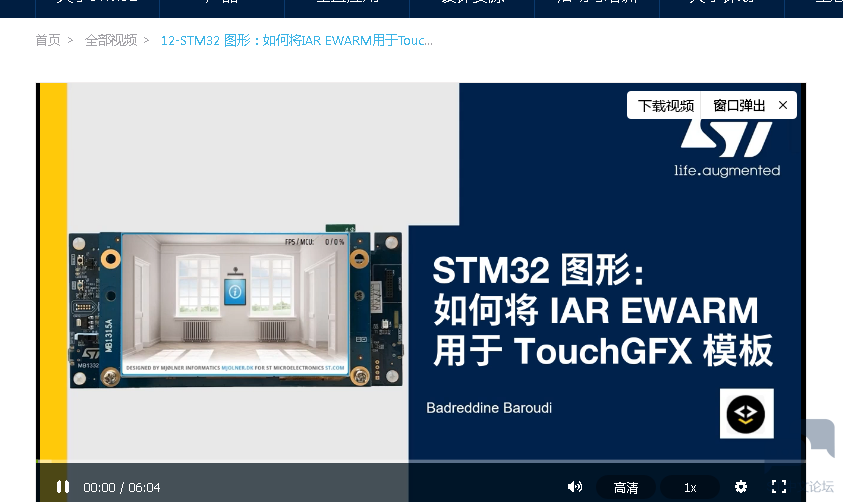This screenshot has height=502, width=843.
Task: Click the 12-STM32 图形 breadcrumb title
Action: [x=297, y=40]
